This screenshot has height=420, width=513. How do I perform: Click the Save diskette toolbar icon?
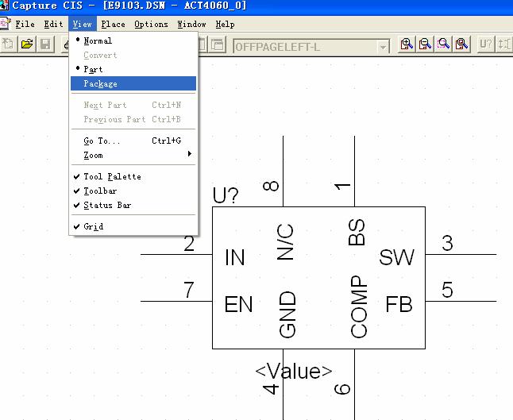45,44
